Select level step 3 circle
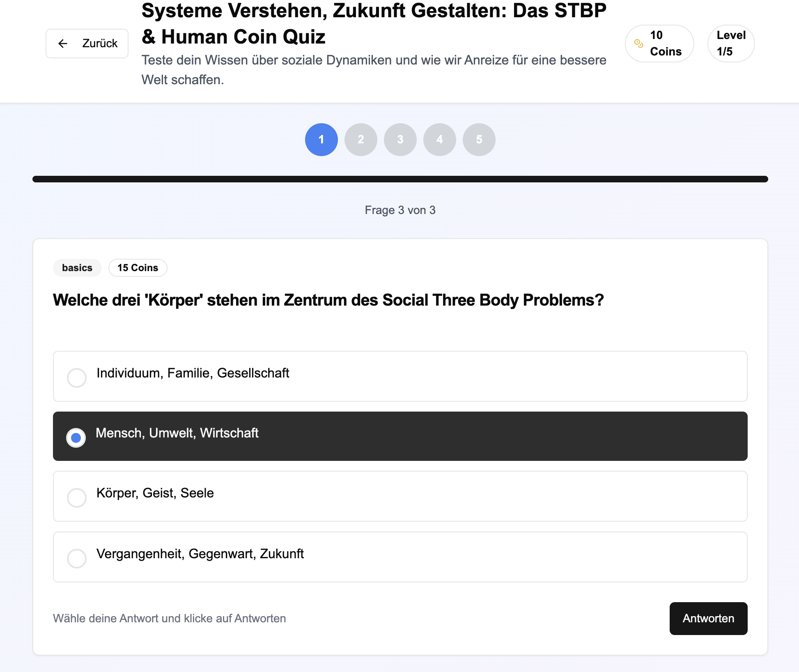Image resolution: width=799 pixels, height=672 pixels. [400, 140]
